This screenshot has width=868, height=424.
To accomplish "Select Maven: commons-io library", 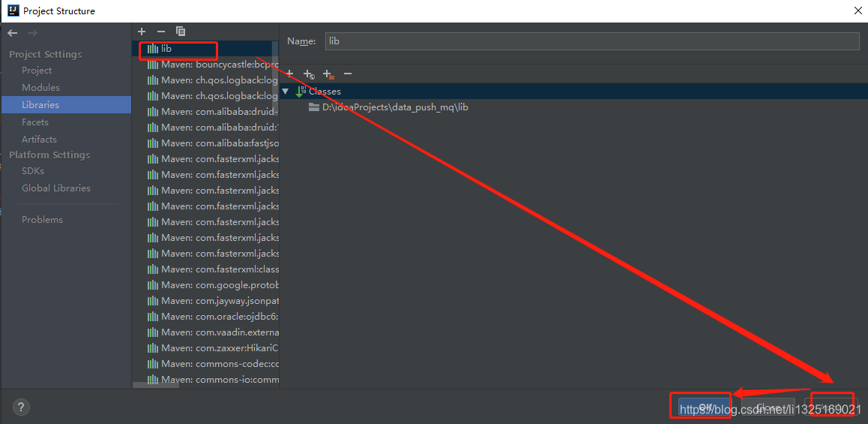I will pyautogui.click(x=205, y=380).
